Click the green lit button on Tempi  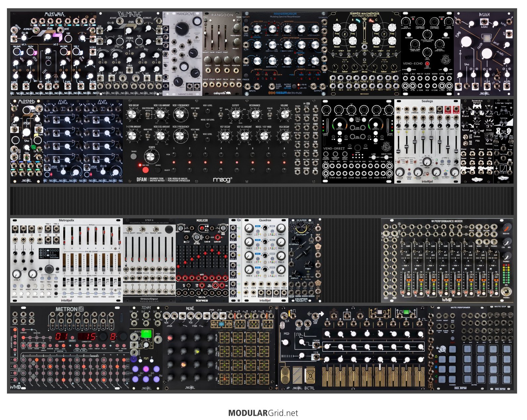[146, 334]
